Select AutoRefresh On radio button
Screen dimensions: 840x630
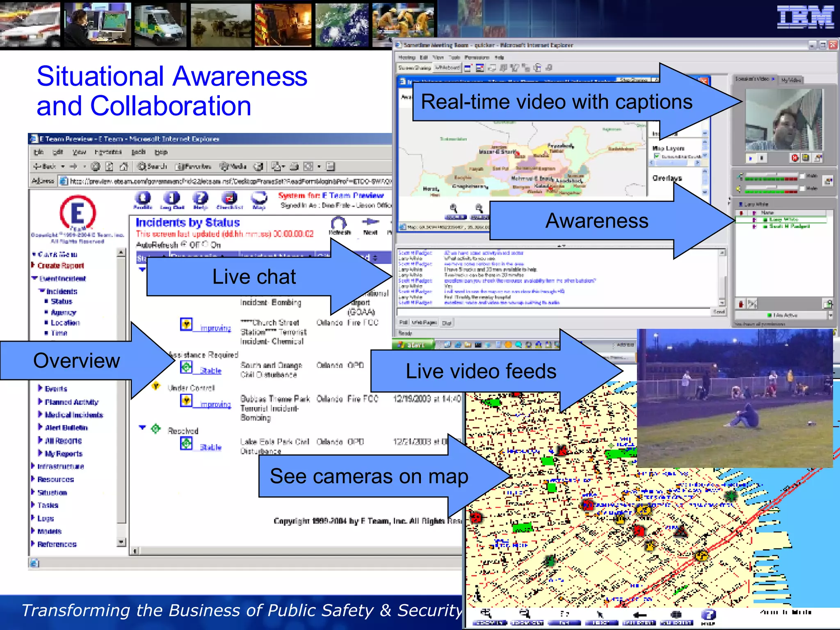coord(205,244)
